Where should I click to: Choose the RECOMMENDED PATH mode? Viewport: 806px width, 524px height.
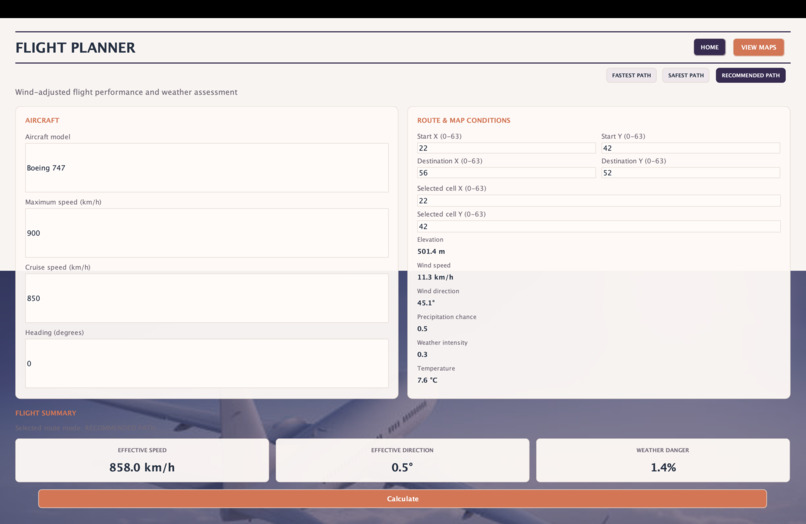750,75
